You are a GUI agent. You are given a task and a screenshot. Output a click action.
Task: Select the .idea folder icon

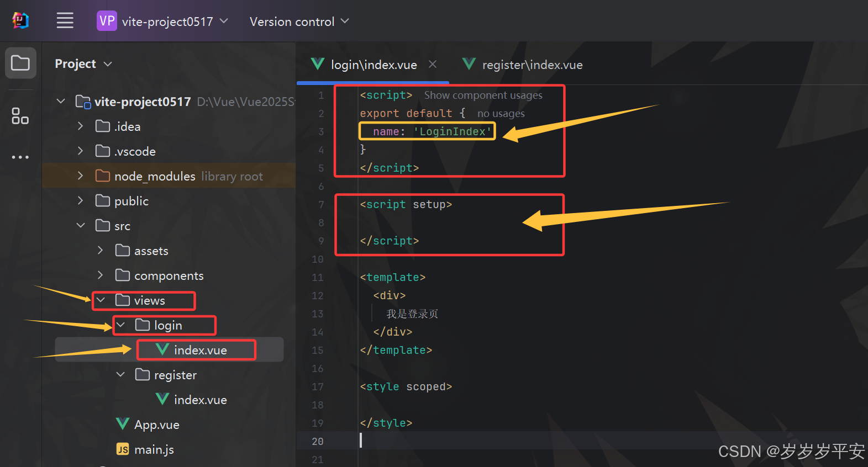[103, 126]
